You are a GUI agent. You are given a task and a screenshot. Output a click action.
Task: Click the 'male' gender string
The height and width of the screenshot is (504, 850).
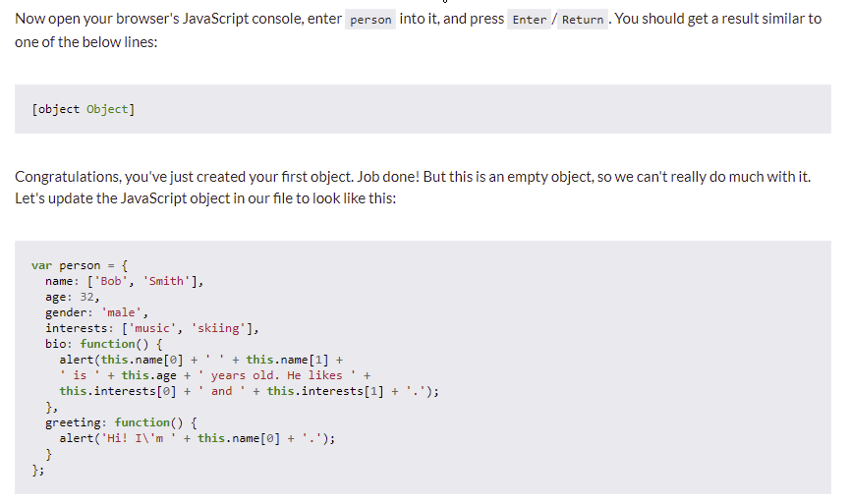122,312
